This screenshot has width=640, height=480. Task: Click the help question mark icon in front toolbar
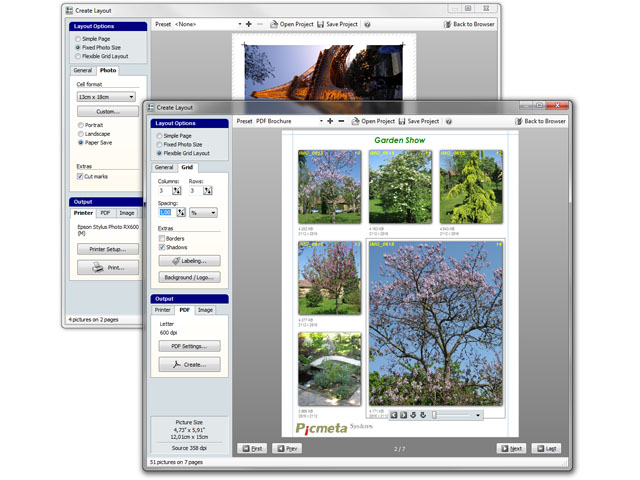pos(449,121)
